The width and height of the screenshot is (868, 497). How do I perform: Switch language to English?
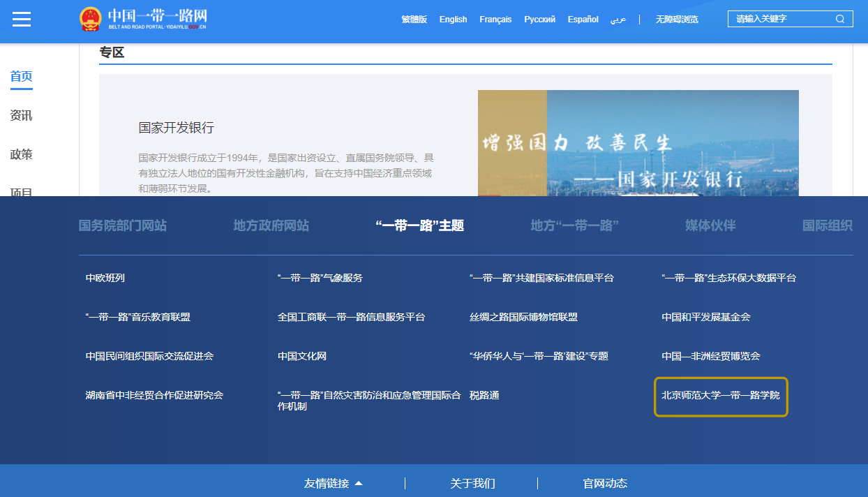tap(453, 20)
